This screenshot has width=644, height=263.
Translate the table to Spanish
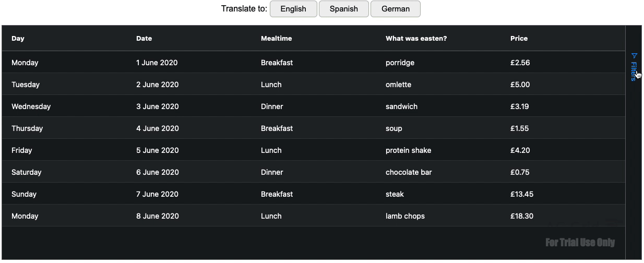pos(344,9)
